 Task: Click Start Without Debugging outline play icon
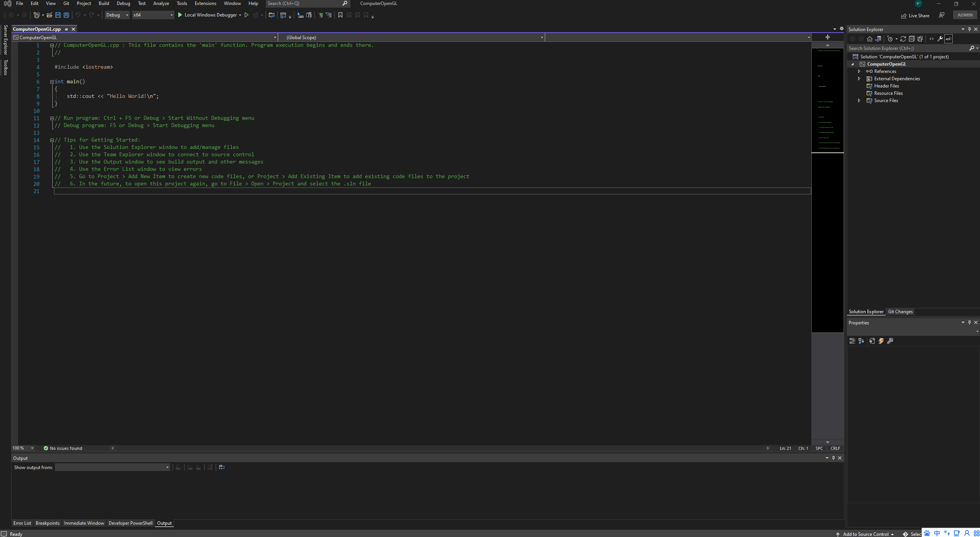pos(247,15)
